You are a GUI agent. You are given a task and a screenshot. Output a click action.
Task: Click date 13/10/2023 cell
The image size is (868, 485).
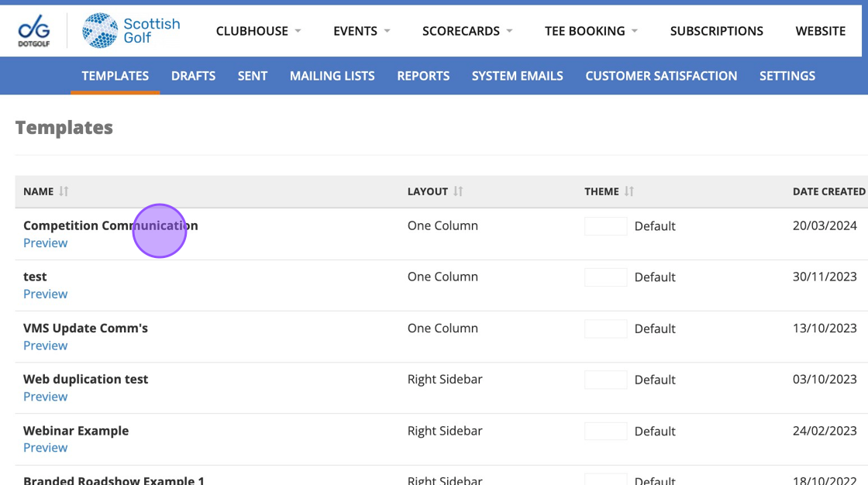tap(825, 328)
